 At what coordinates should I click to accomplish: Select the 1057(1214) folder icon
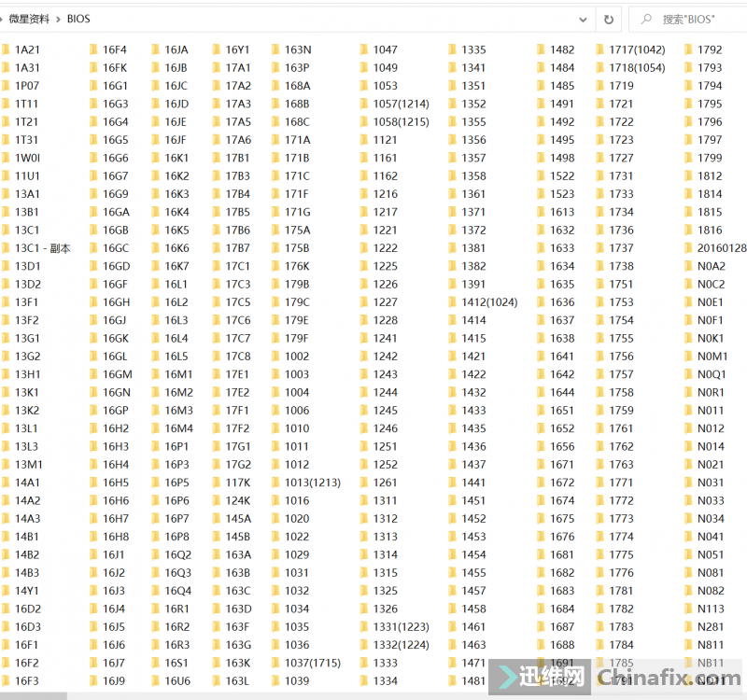pos(364,104)
